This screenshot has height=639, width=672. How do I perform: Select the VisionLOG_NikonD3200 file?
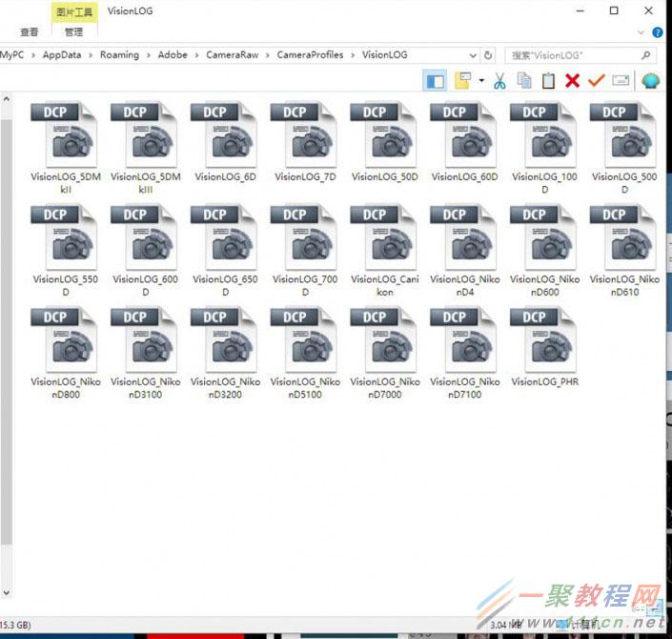click(225, 354)
